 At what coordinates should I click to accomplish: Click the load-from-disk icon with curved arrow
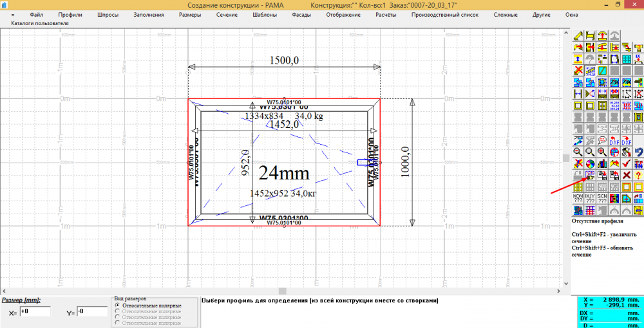pos(614,176)
